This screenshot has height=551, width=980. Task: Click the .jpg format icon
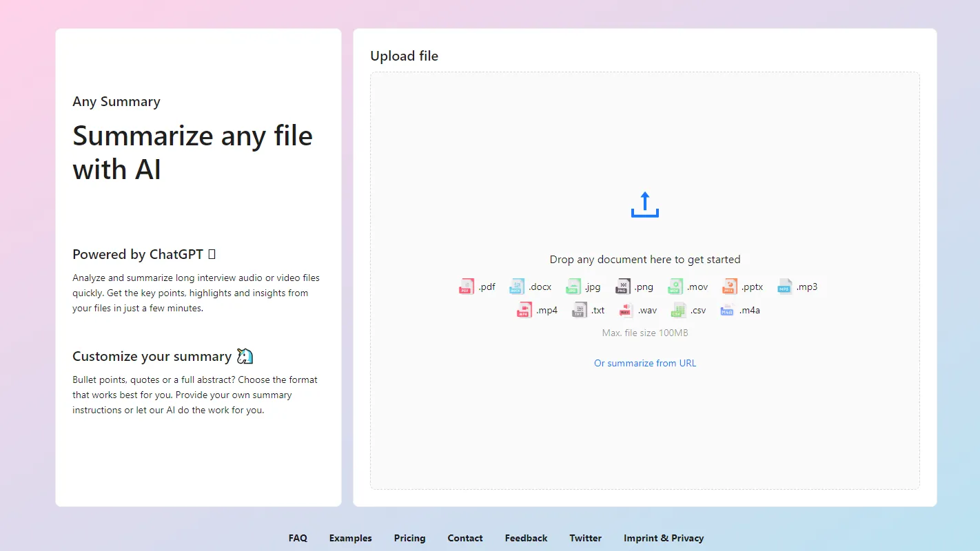[573, 286]
